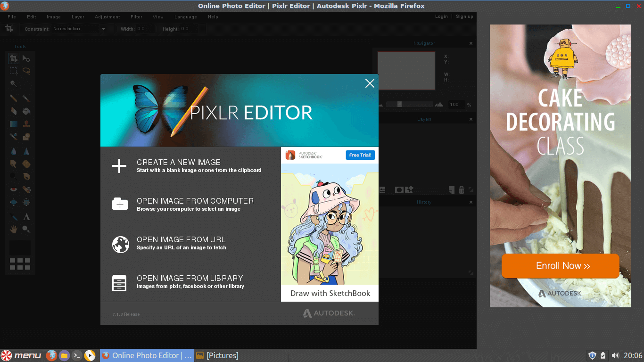Viewport: 644px width, 362px height.
Task: Open the Layer menu
Action: point(78,17)
